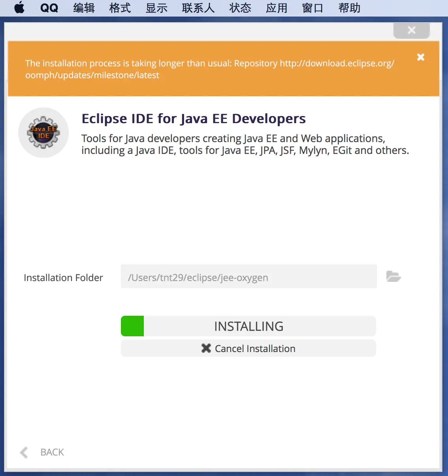The height and width of the screenshot is (476, 448).
Task: Dismiss the orange installation warning banner
Action: 421,57
